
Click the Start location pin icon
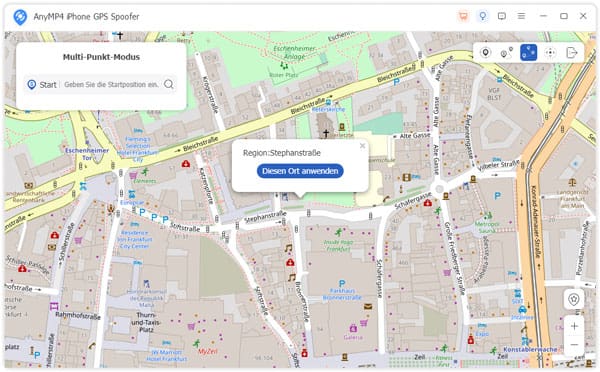click(x=32, y=84)
